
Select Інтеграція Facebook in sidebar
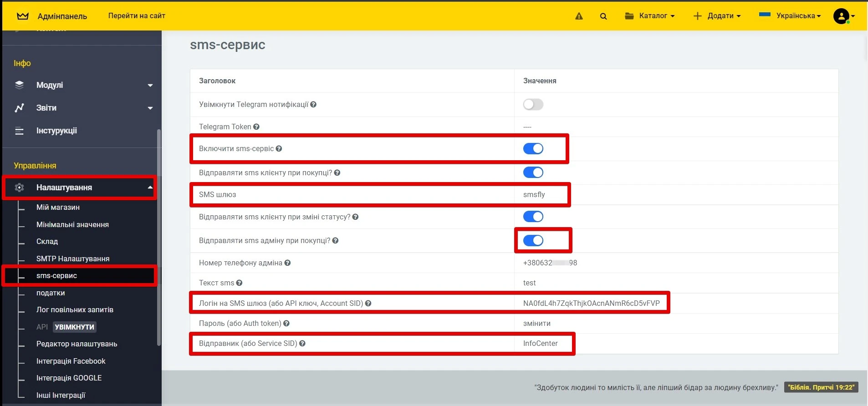point(71,361)
